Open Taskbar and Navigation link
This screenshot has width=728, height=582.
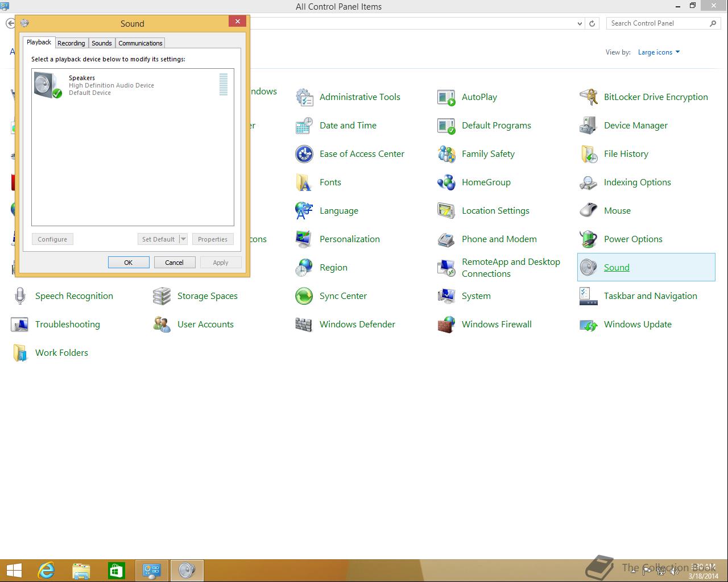tap(650, 296)
